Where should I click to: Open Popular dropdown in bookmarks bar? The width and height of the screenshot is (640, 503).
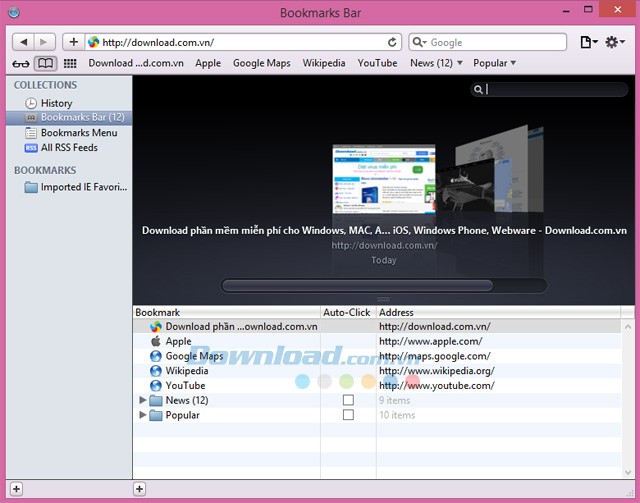coord(494,63)
